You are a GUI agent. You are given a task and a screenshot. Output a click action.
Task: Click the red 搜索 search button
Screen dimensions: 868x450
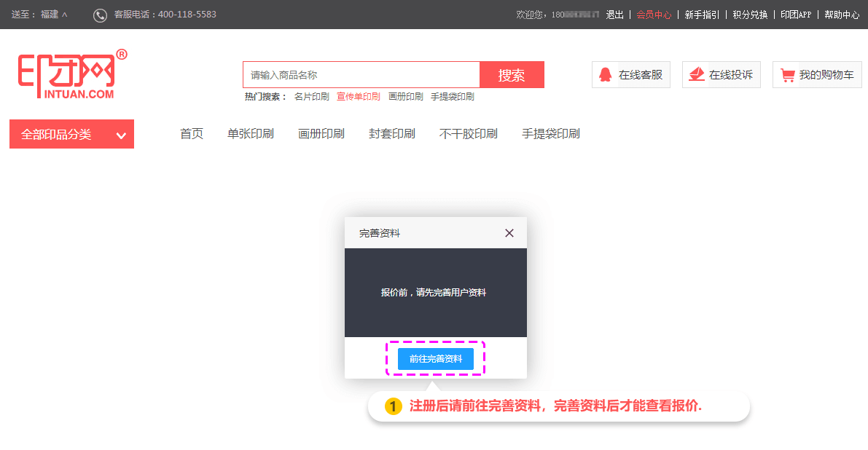point(512,75)
